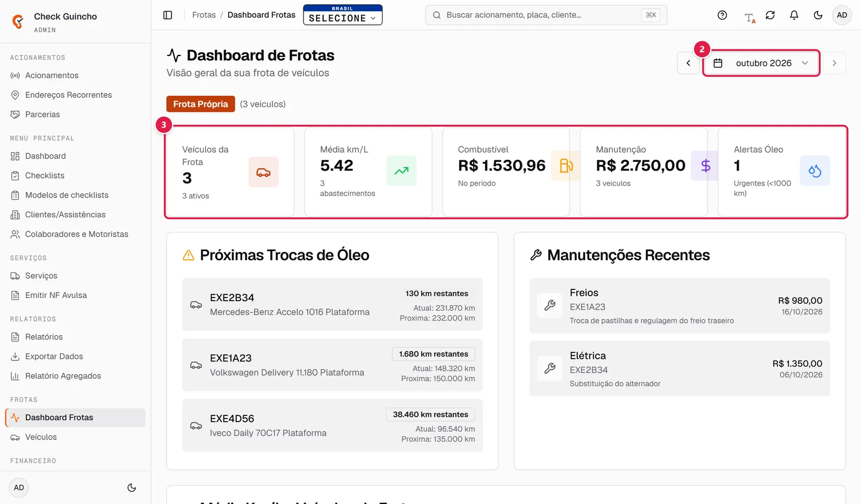Open Acionamentos in the sidebar
The width and height of the screenshot is (861, 504).
[x=75, y=75]
